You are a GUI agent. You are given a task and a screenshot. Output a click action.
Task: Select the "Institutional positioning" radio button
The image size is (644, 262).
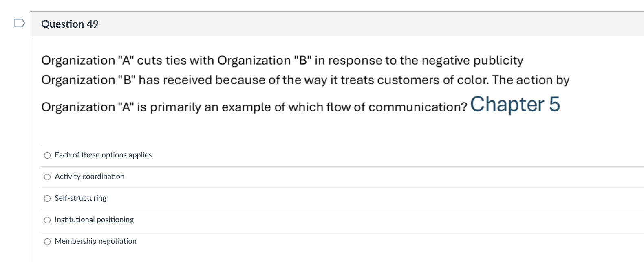coord(47,220)
